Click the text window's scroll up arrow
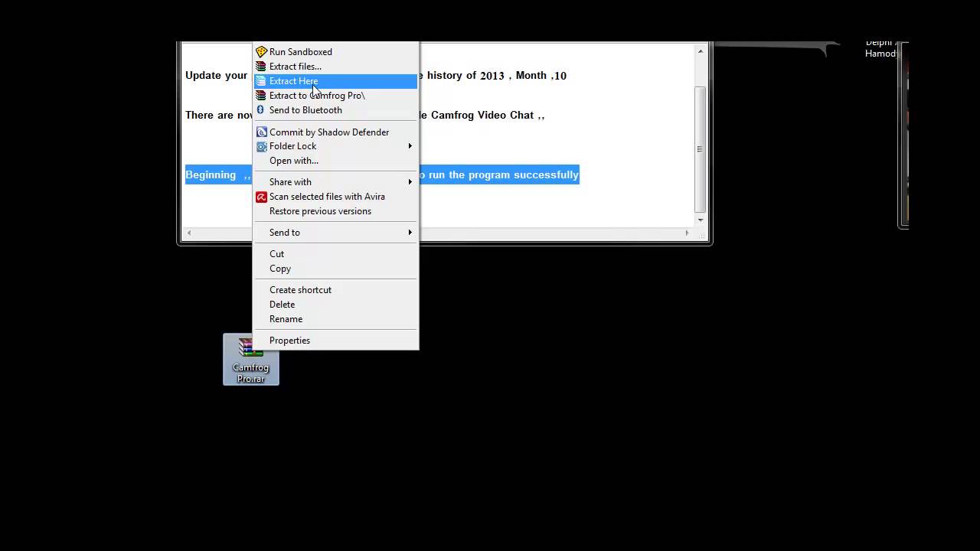This screenshot has width=980, height=551. click(x=701, y=52)
